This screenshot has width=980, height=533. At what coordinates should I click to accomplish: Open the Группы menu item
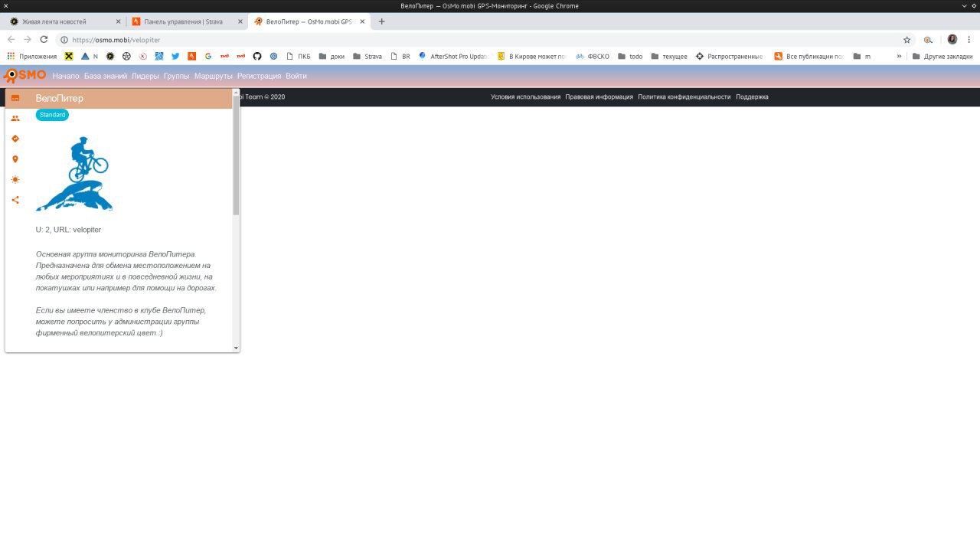[177, 76]
